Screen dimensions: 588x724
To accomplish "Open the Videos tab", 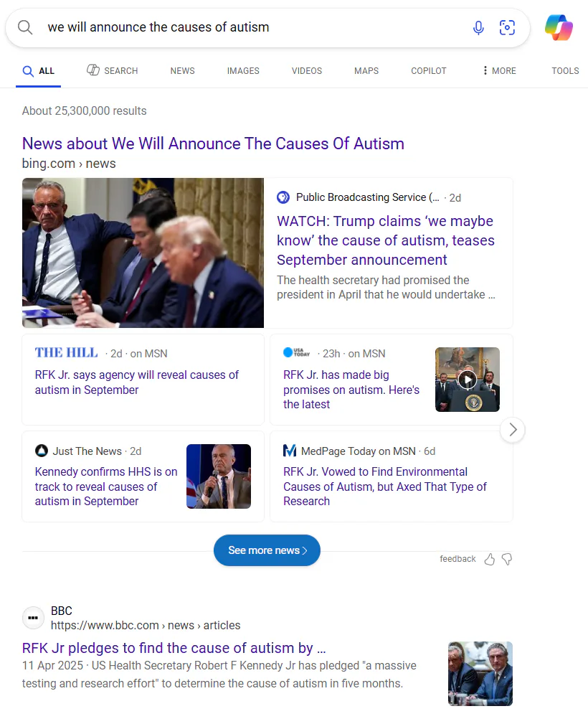I will tap(306, 70).
